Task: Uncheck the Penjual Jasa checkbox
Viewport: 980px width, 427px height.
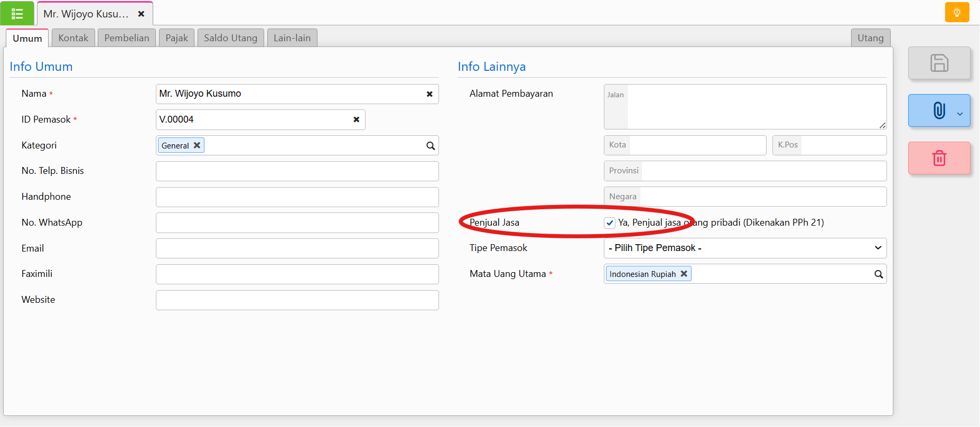Action: coord(610,223)
